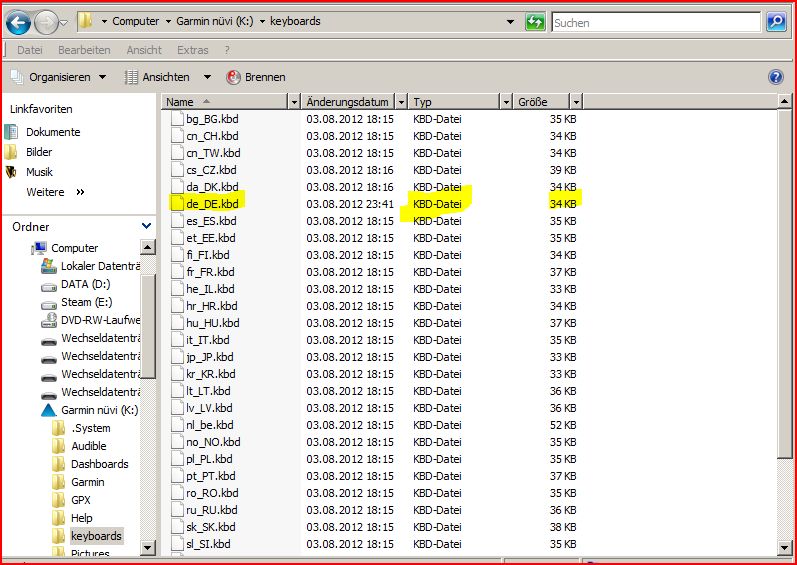Open the Musik favorite link

(39, 172)
